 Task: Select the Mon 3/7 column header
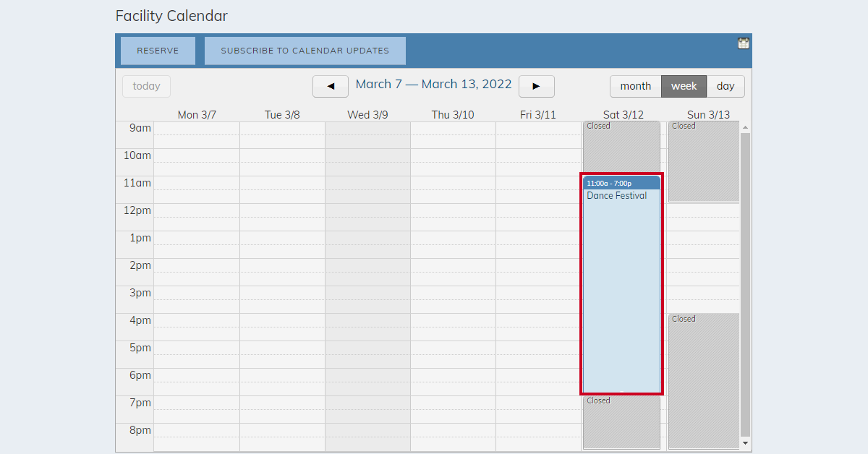coord(197,115)
